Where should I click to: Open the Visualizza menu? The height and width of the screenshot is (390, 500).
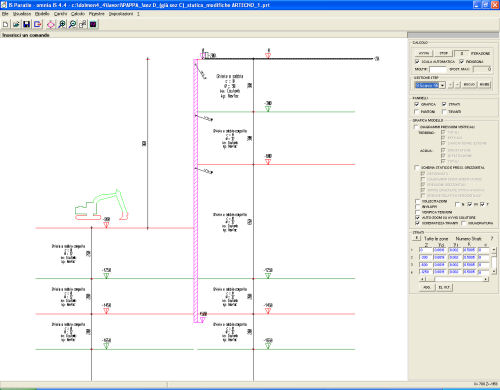pyautogui.click(x=22, y=14)
